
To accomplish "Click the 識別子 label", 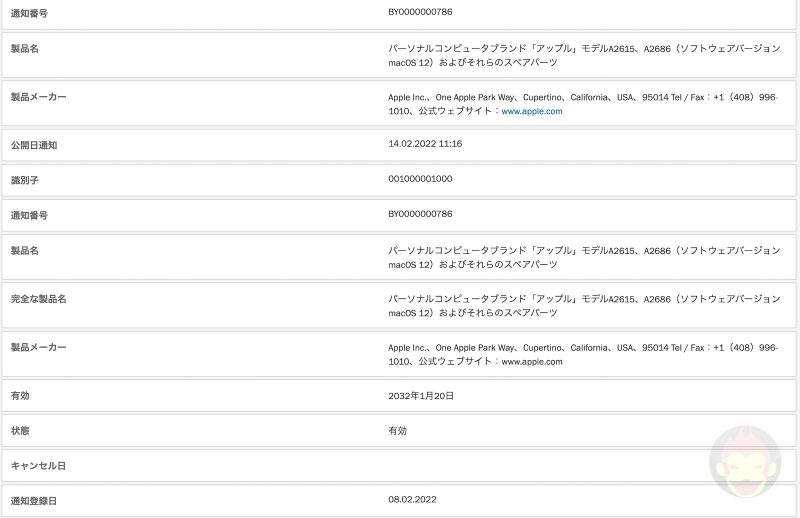I will coord(24,180).
